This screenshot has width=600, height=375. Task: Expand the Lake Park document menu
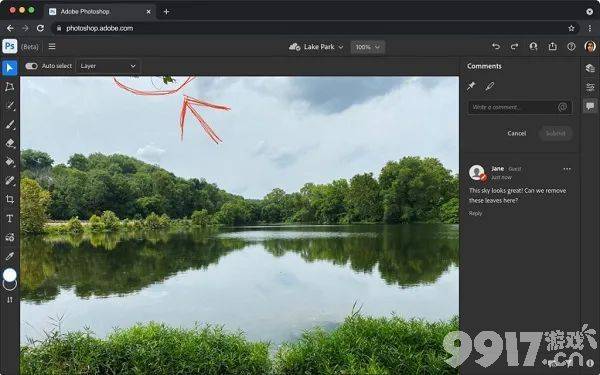coord(316,47)
